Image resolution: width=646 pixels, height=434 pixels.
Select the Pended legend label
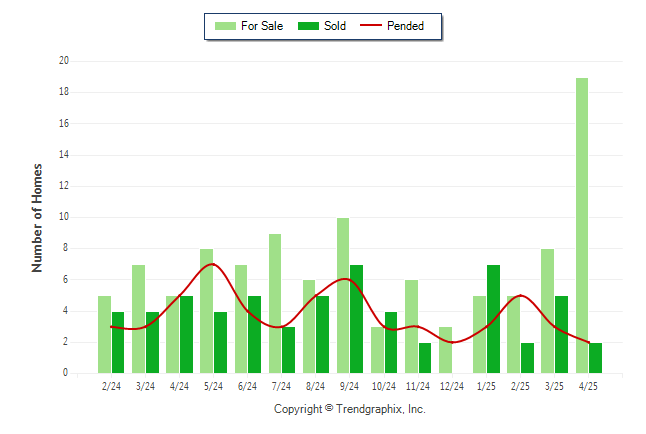(x=405, y=26)
